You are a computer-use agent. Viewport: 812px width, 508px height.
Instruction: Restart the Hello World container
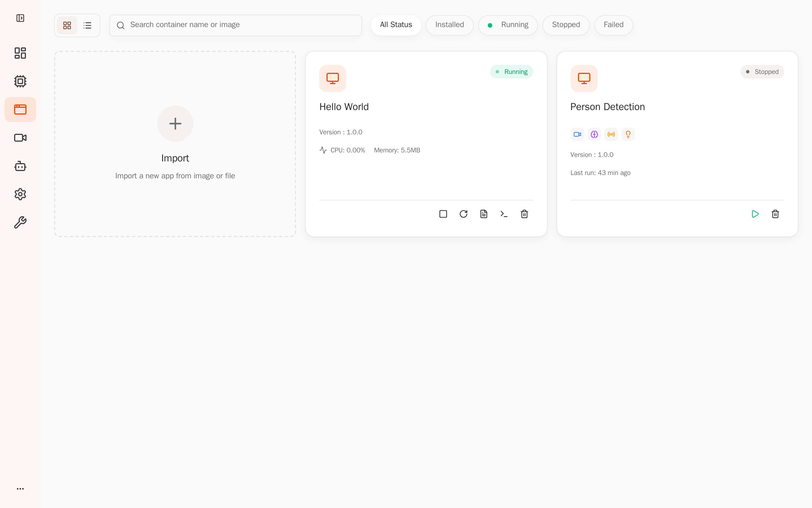click(x=464, y=214)
